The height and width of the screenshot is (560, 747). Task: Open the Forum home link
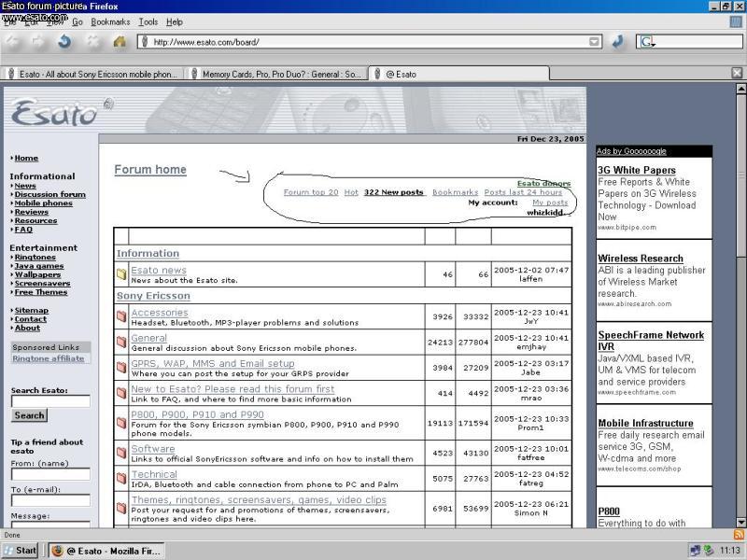click(150, 170)
